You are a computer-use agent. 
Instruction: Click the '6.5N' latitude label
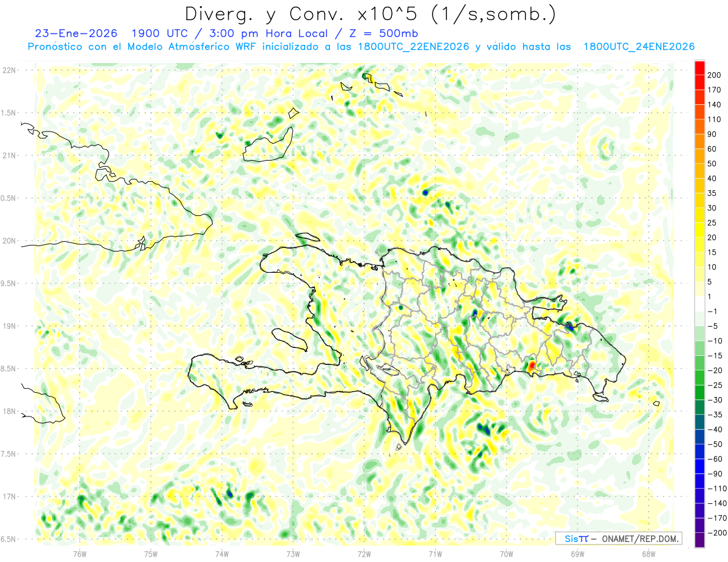[x=8, y=539]
